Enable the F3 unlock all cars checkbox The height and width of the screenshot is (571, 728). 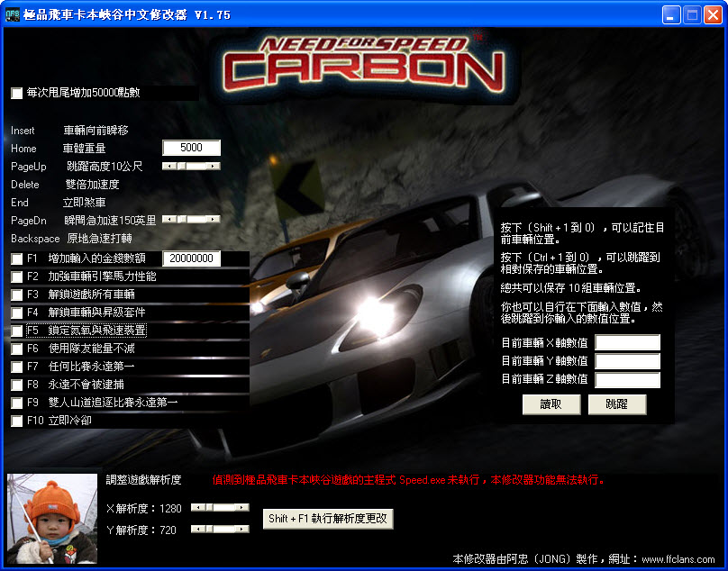tap(16, 295)
